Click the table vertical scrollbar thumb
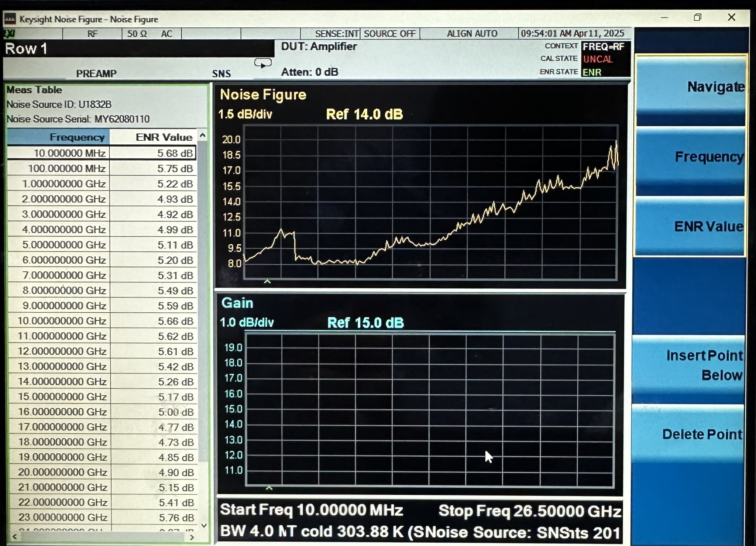 click(203, 301)
